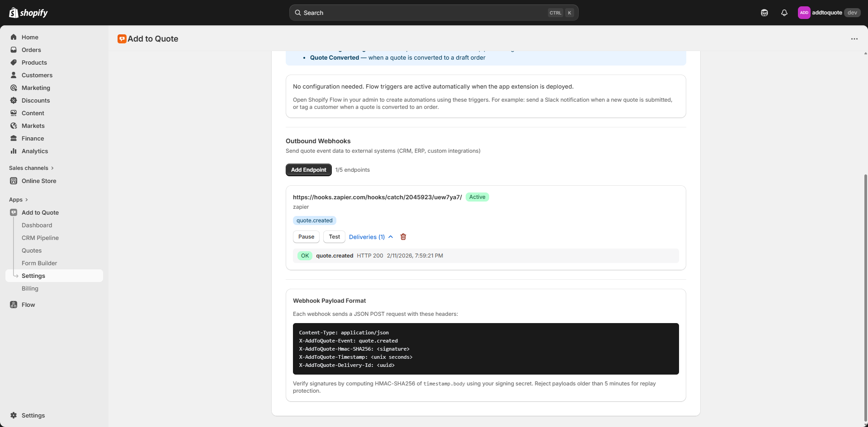The width and height of the screenshot is (868, 427).
Task: Switch to the CRM Pipeline page
Action: (x=40, y=238)
